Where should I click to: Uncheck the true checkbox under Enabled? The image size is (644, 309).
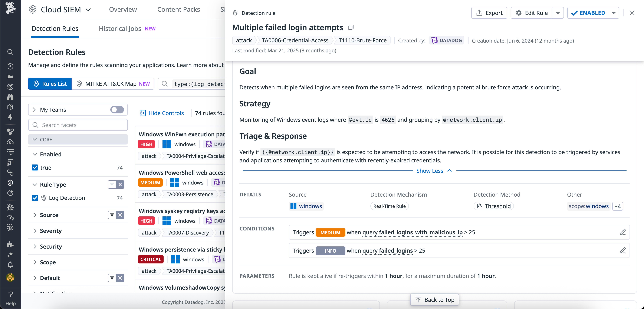(x=35, y=168)
